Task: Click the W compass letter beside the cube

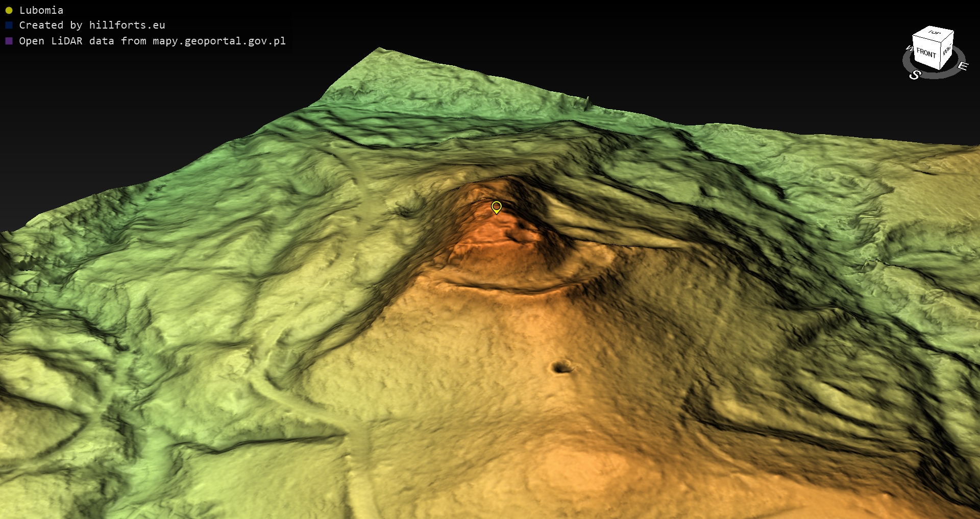Action: [x=909, y=48]
